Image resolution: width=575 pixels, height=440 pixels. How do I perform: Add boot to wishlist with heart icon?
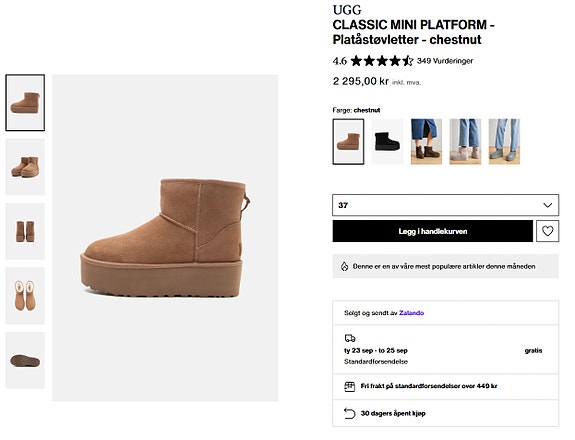pos(547,231)
